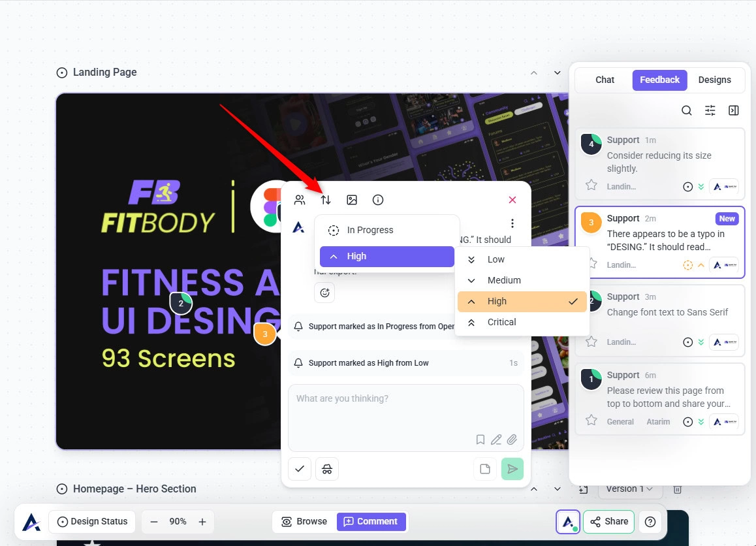
Task: Open feedback filter settings icon
Action: tap(710, 110)
